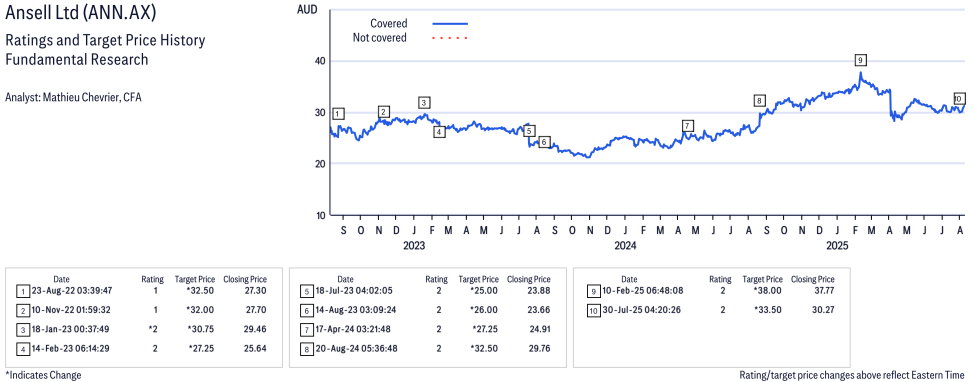Click chart marker 9 at the price peak
This screenshot has width=975, height=382.
pyautogui.click(x=861, y=60)
